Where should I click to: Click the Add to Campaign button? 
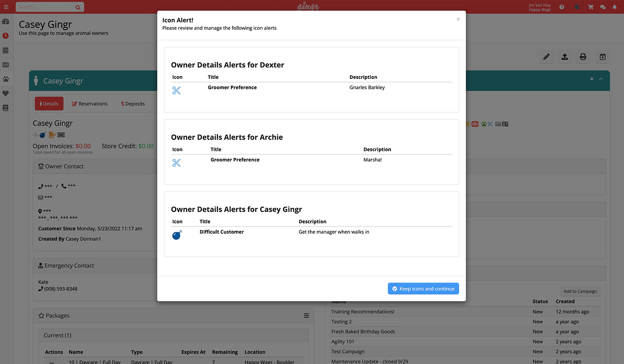(x=580, y=292)
